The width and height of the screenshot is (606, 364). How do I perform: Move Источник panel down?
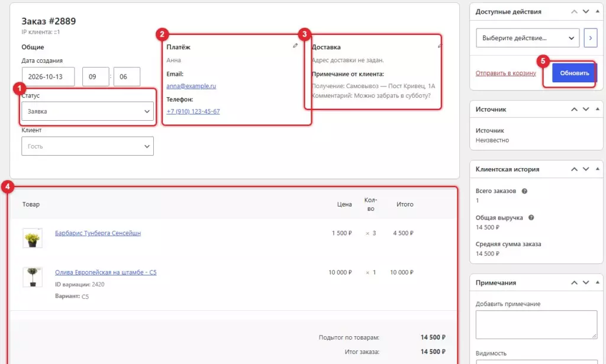586,109
